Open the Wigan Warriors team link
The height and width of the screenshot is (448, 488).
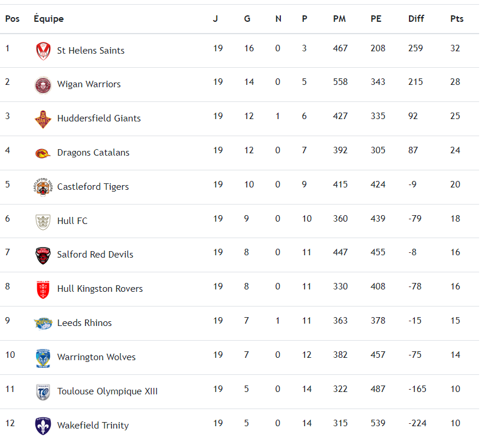point(89,84)
